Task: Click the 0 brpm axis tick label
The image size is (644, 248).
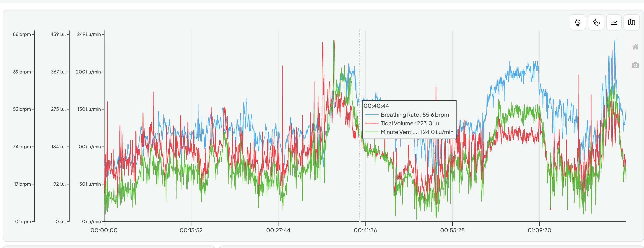Action: (x=23, y=222)
